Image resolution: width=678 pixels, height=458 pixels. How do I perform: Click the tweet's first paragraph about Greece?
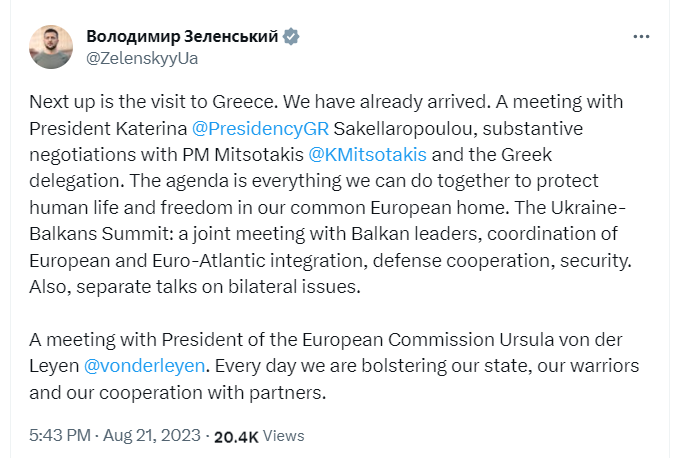331,194
